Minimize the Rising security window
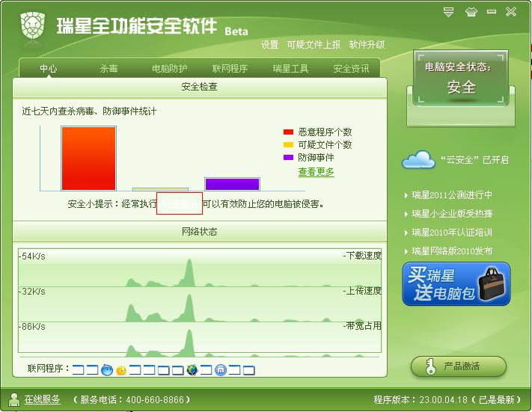532x412 pixels. 491,12
